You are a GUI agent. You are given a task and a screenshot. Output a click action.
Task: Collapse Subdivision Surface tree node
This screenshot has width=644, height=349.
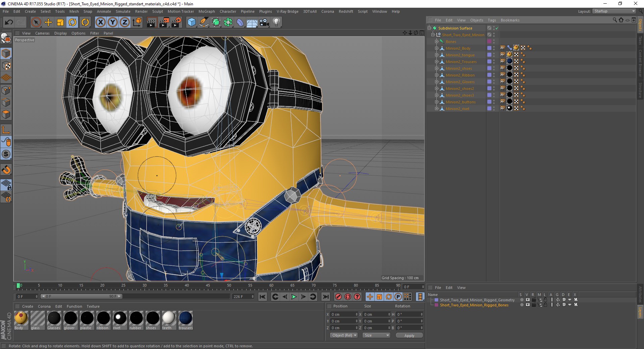click(429, 28)
